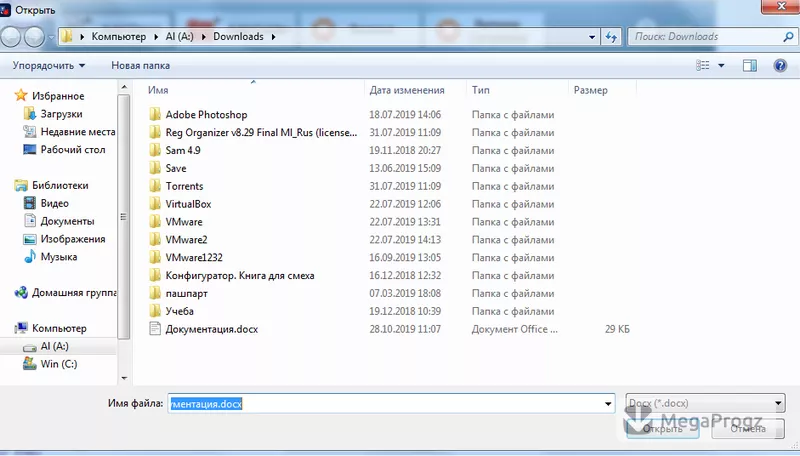
Task: Click the refresh icon beside address bar
Action: tap(611, 37)
